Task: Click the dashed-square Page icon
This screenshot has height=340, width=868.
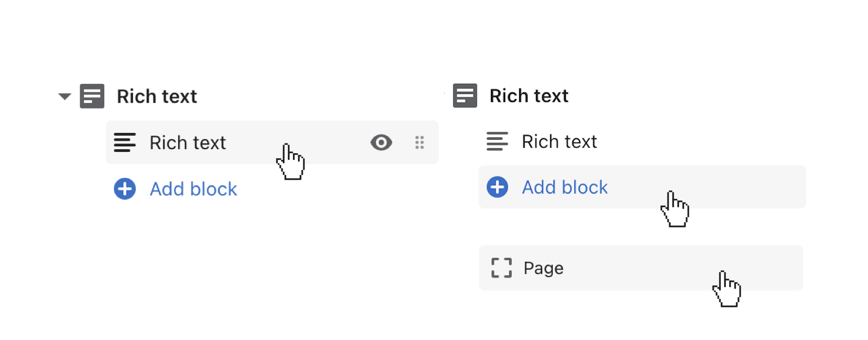Action: pos(501,268)
